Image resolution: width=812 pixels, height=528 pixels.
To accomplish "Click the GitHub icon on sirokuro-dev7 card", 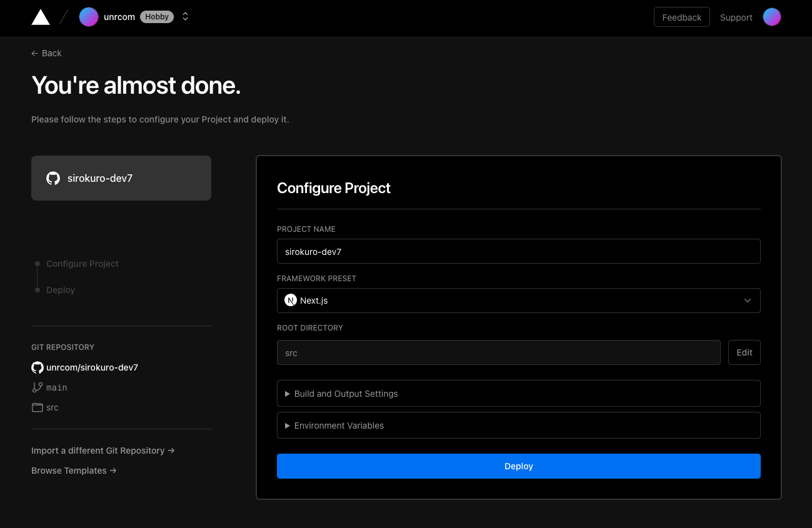I will tap(53, 178).
